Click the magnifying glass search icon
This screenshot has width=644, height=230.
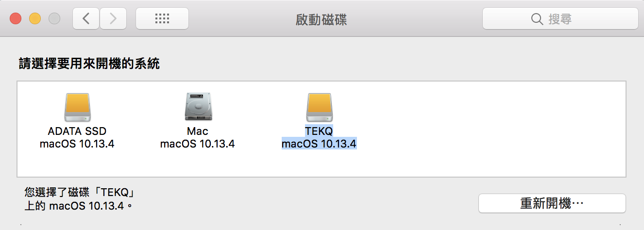point(537,19)
